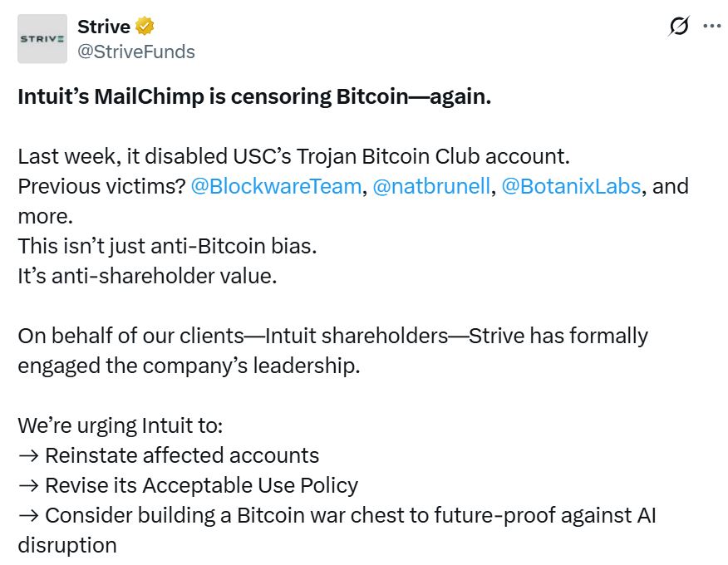Open the @StriveFunds handle
728x565 pixels.
[x=136, y=52]
